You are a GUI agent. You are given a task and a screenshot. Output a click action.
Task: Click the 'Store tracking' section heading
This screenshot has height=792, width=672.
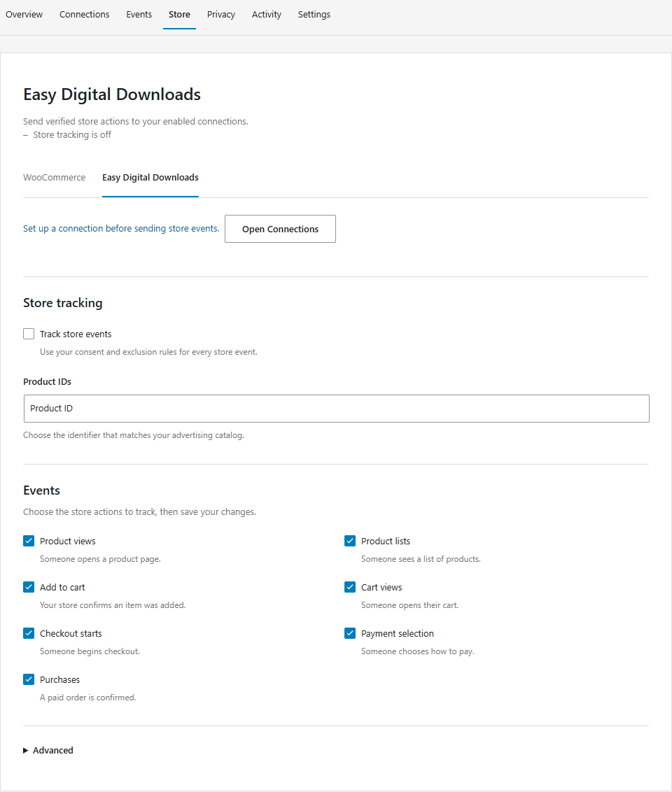(63, 302)
